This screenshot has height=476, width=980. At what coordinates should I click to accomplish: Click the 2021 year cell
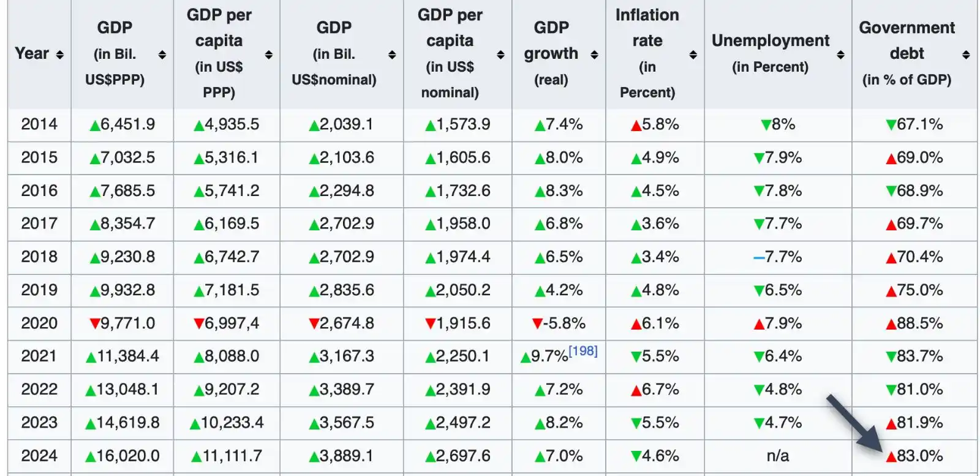pyautogui.click(x=39, y=356)
